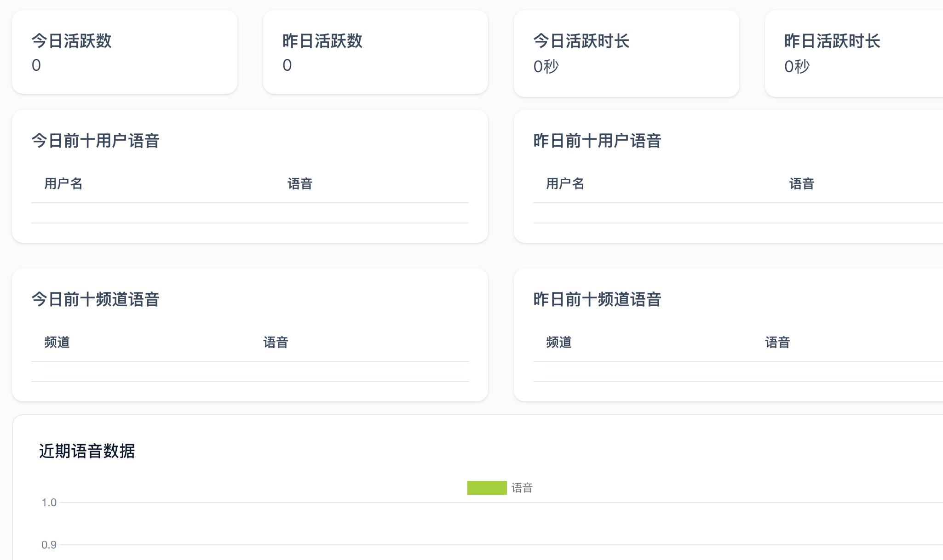Click 语音 header in 今日前十用户语音 table
The image size is (943, 560).
coord(300,184)
